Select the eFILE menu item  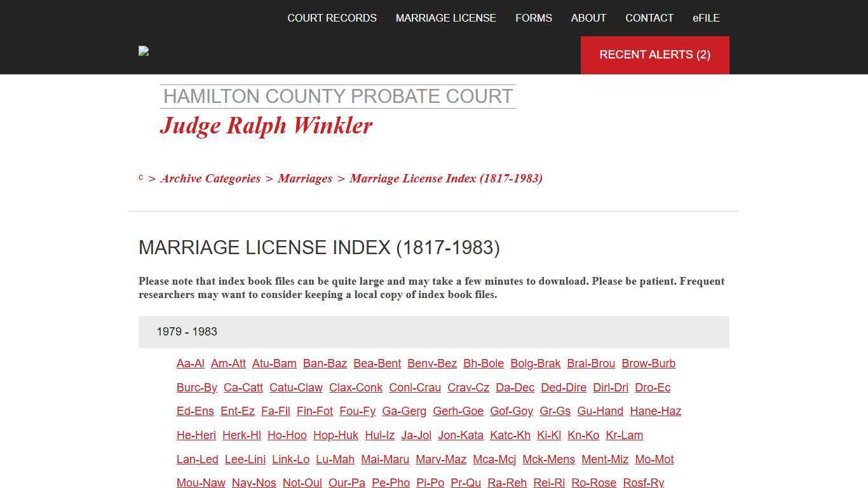point(705,18)
